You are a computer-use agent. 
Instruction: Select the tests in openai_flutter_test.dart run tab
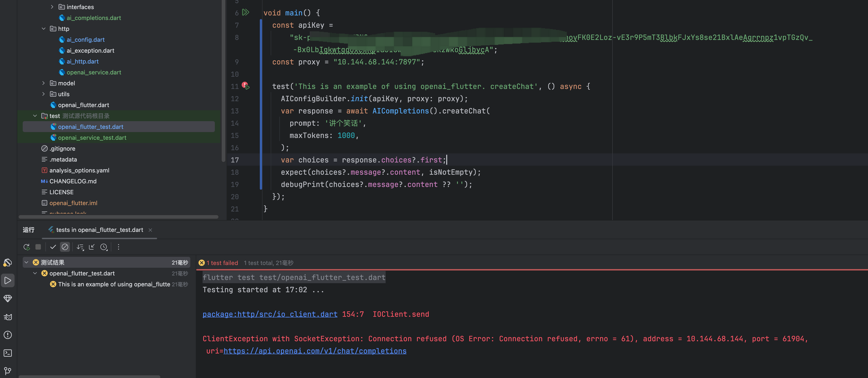(99, 230)
